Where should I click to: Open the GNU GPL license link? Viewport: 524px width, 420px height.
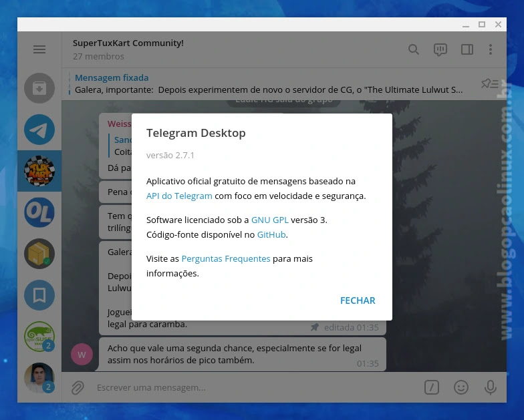click(x=270, y=220)
